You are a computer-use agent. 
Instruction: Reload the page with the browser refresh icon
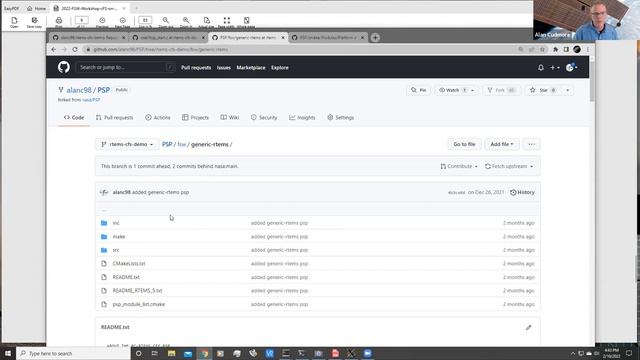(75, 49)
